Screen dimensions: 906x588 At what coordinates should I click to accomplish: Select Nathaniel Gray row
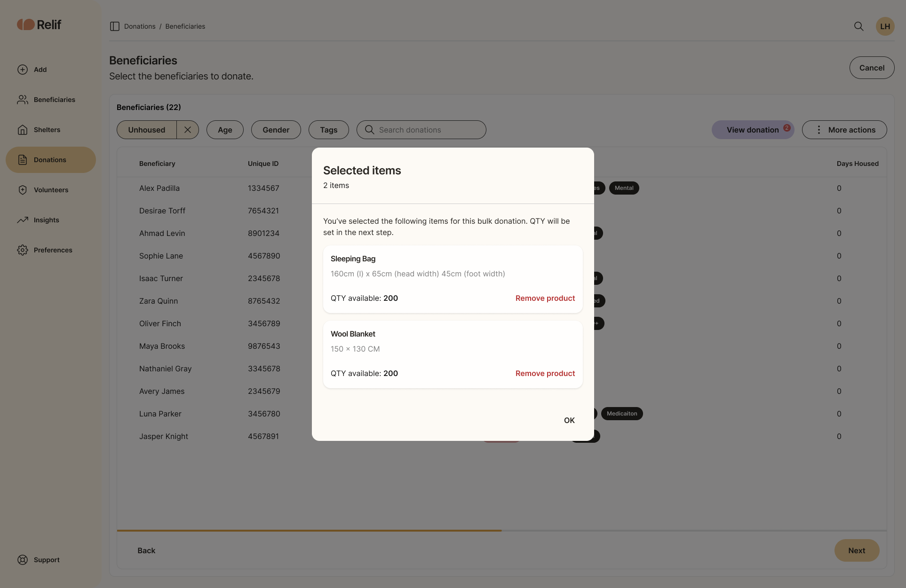tap(166, 368)
